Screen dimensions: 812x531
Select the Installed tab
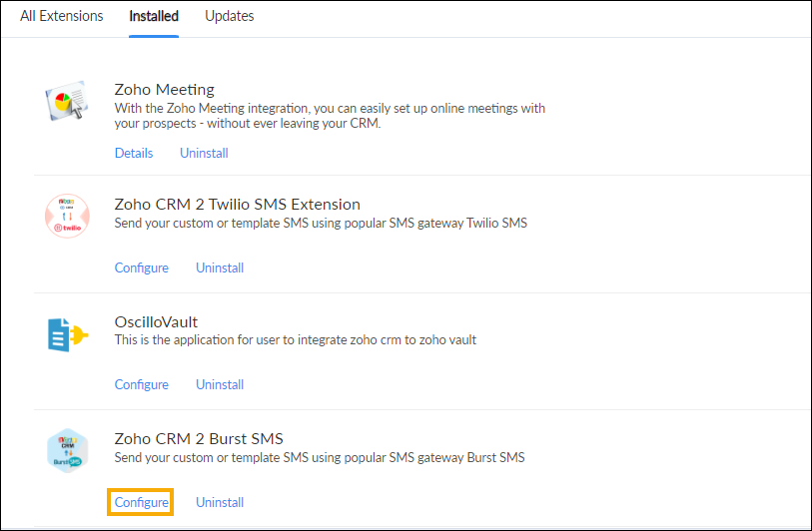pos(154,16)
